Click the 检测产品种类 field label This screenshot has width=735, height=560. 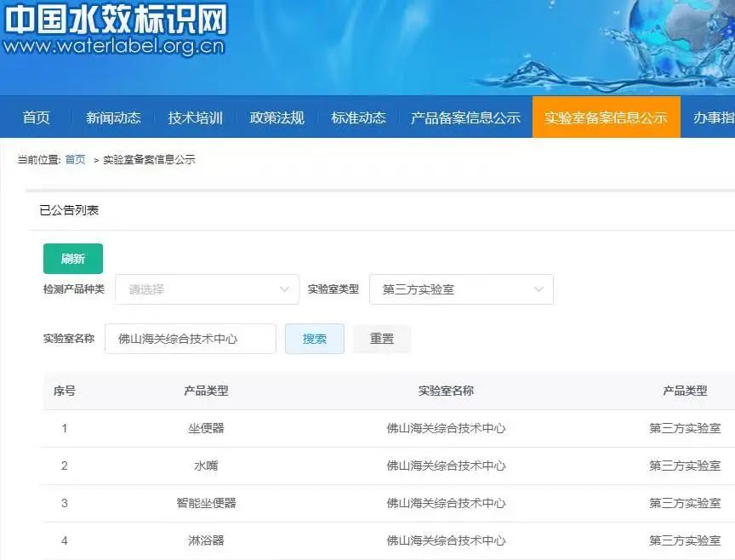[74, 289]
